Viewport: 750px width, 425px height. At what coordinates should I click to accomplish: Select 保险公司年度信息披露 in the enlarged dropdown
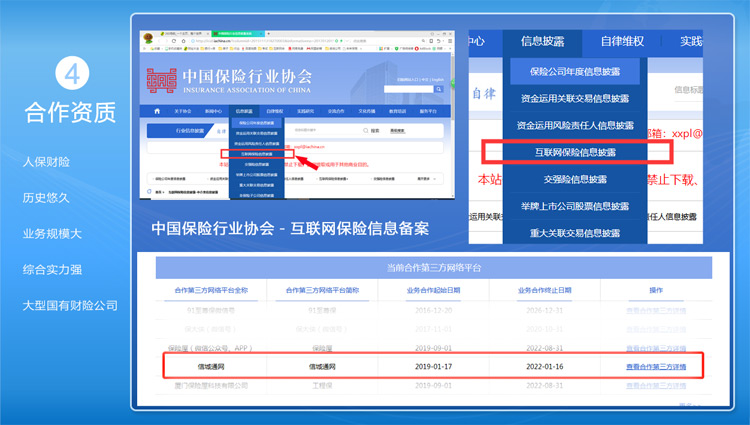pyautogui.click(x=574, y=72)
